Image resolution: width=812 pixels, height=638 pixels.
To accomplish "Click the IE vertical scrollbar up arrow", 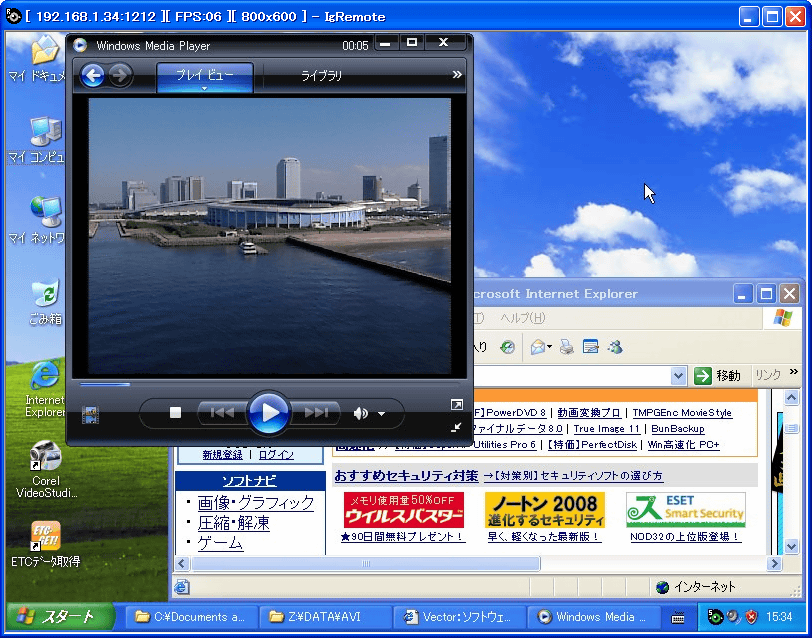I will pyautogui.click(x=791, y=398).
